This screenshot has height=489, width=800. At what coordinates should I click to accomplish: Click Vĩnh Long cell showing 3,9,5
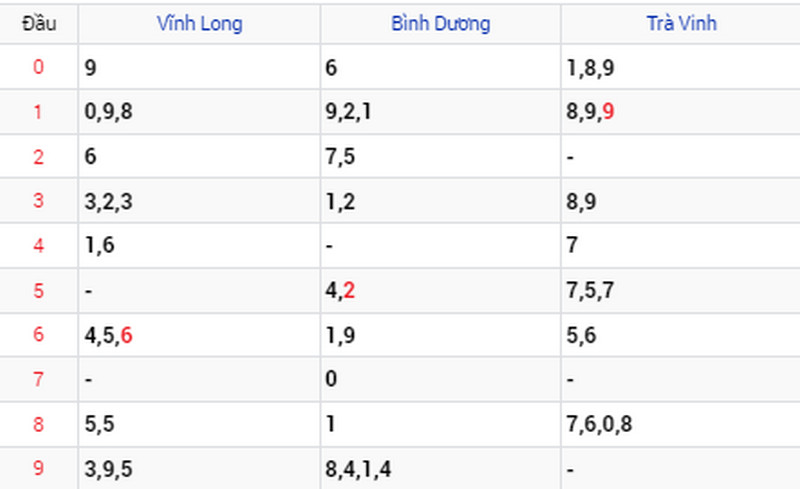(199, 468)
